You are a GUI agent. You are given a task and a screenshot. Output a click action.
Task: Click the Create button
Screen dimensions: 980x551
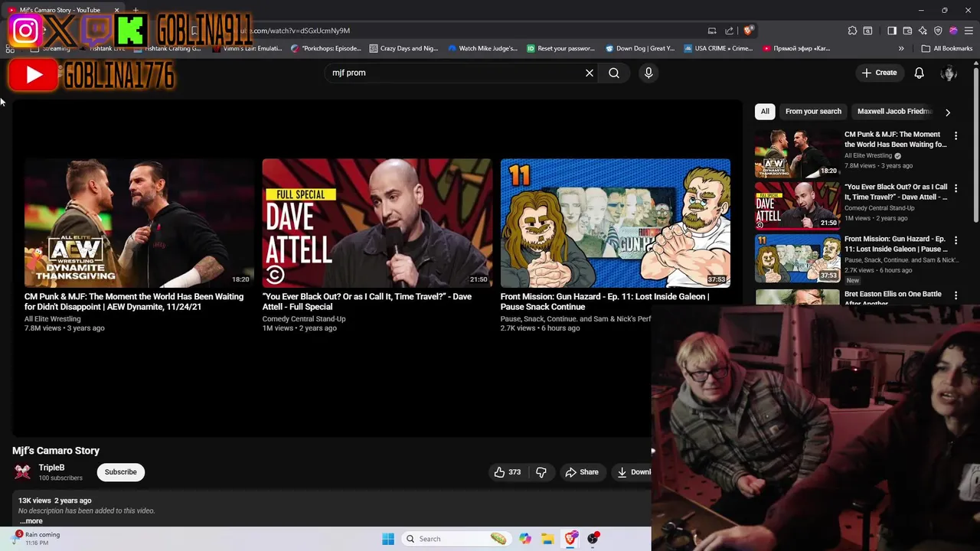tap(879, 73)
